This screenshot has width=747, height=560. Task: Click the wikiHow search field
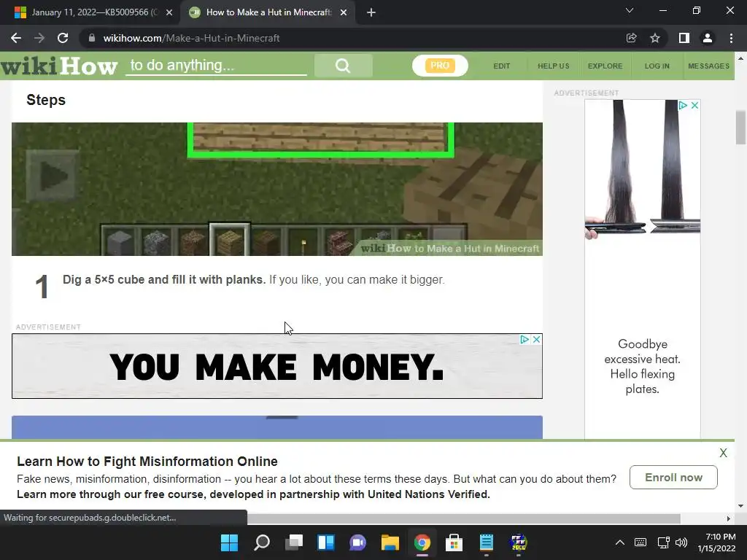click(216, 65)
